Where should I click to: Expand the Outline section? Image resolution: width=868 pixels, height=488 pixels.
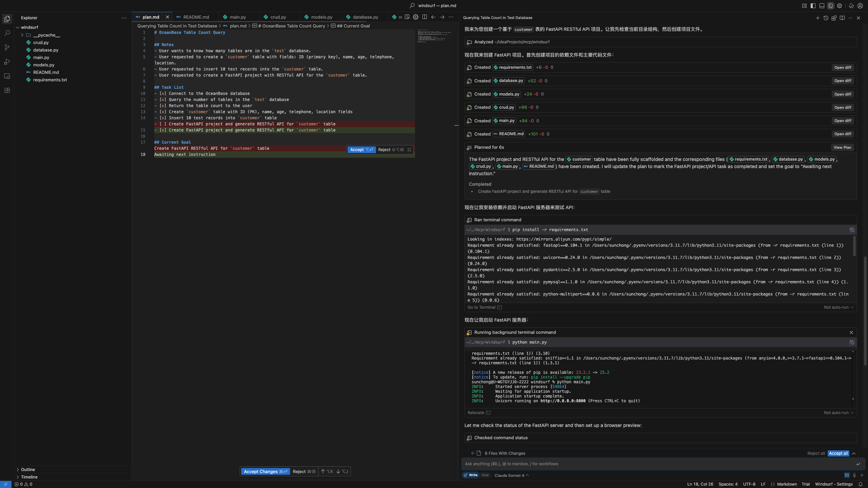28,469
